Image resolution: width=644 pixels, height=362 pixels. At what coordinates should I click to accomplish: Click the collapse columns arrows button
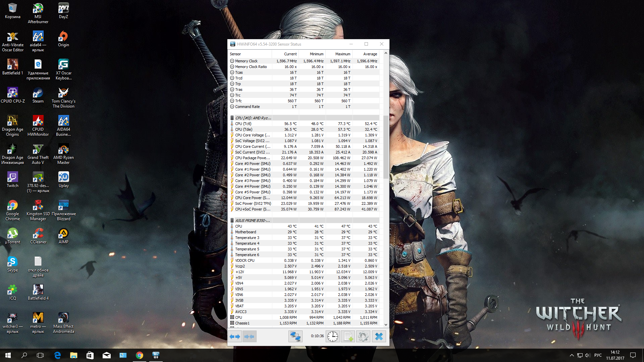pyautogui.click(x=249, y=336)
